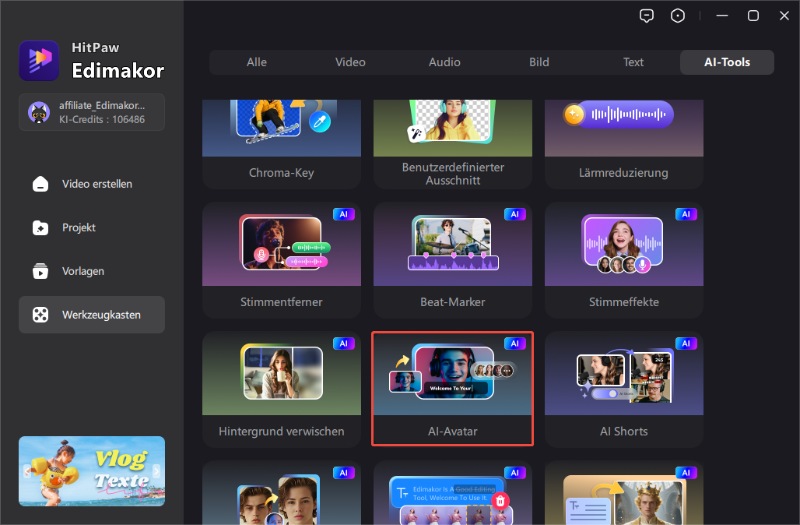
Task: Click the AI badge on AI Shorts card
Action: point(686,343)
